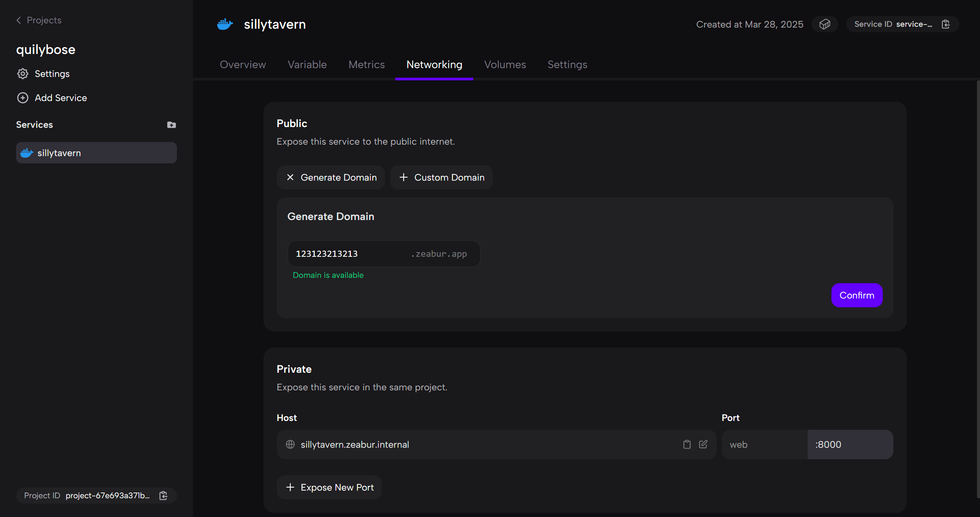Click the globe icon beside internal host
This screenshot has width=980, height=517.
click(290, 444)
